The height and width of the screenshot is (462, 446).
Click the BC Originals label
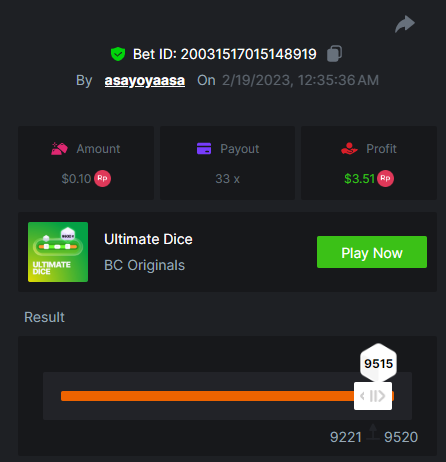[x=144, y=265]
